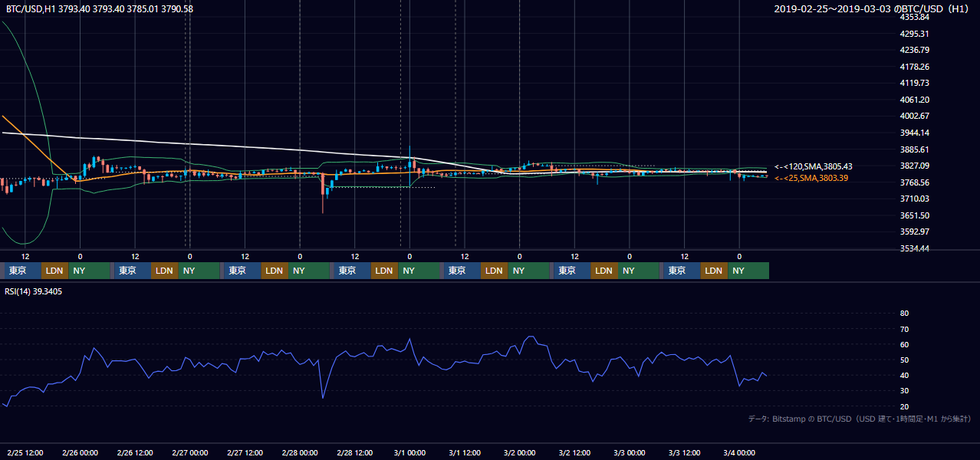This screenshot has height=460, width=980.
Task: Click the 4002.67 price axis label
Action: point(915,117)
